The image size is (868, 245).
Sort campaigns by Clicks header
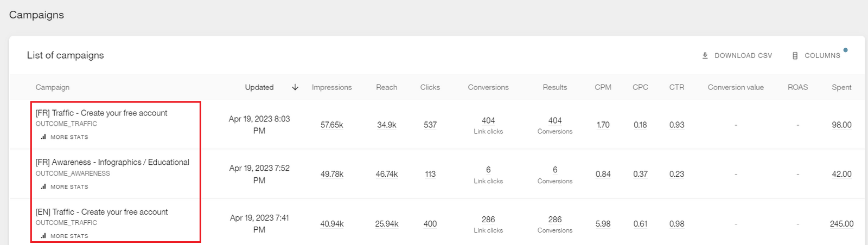430,87
